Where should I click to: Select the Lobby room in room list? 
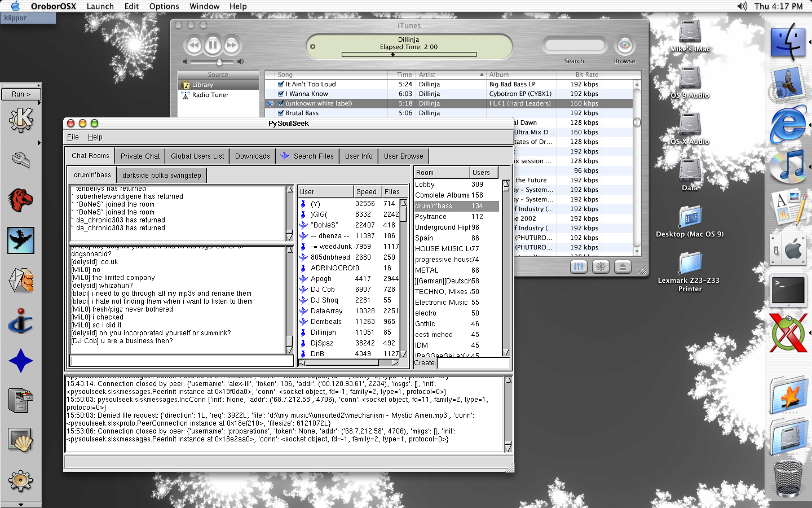coord(457,185)
